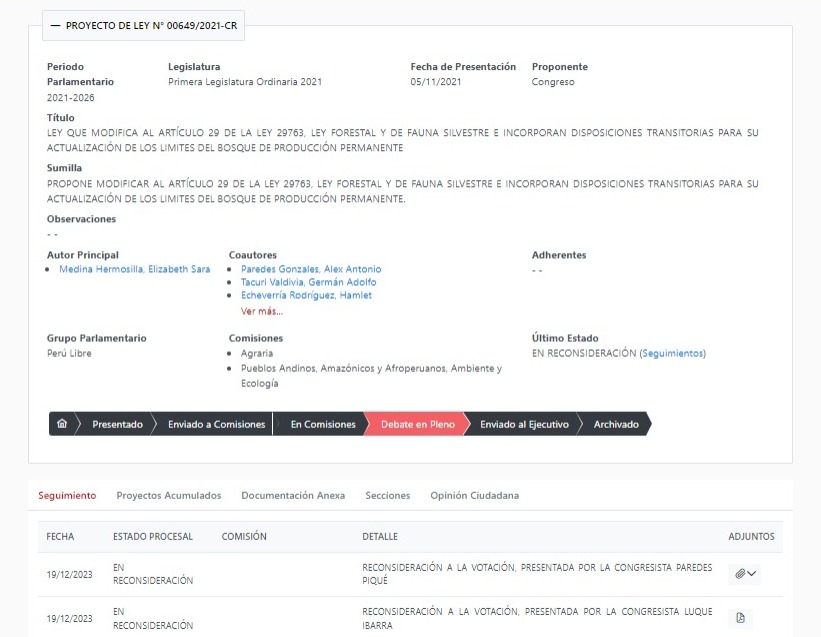Click the Enviado a Comisiones stage
The width and height of the screenshot is (821, 637).
click(x=216, y=424)
